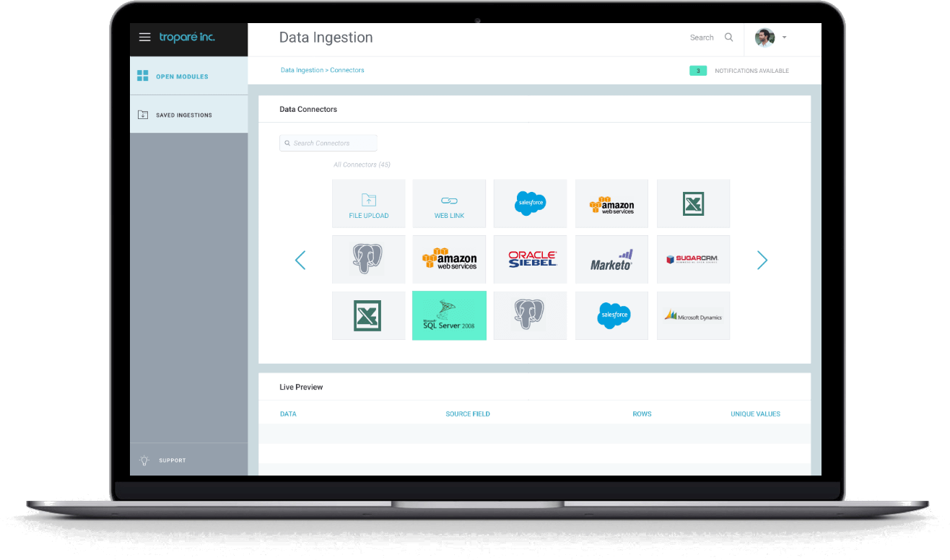
Task: Select PostgreSQL elephant tile beside previous arrow
Action: pos(369,259)
